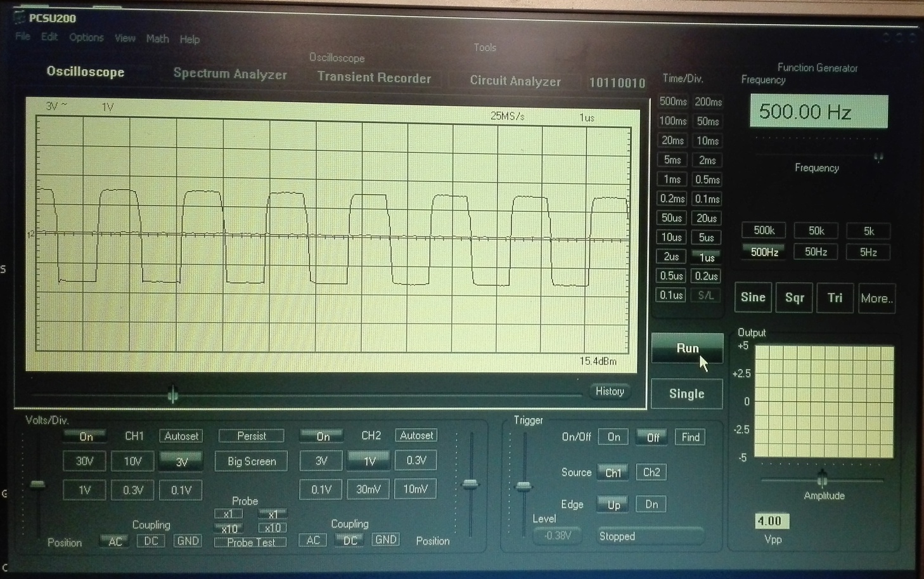Set generator range to 50k
The height and width of the screenshot is (579, 924).
pos(816,231)
